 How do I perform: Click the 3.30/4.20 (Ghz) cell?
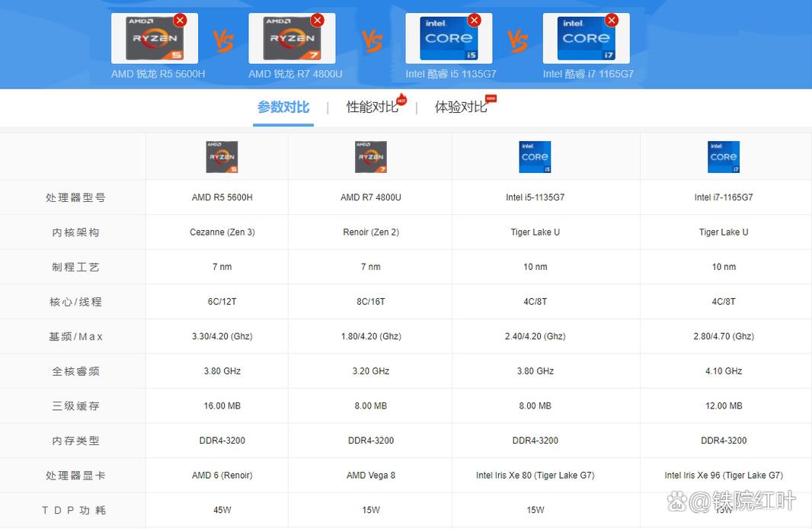(x=222, y=336)
